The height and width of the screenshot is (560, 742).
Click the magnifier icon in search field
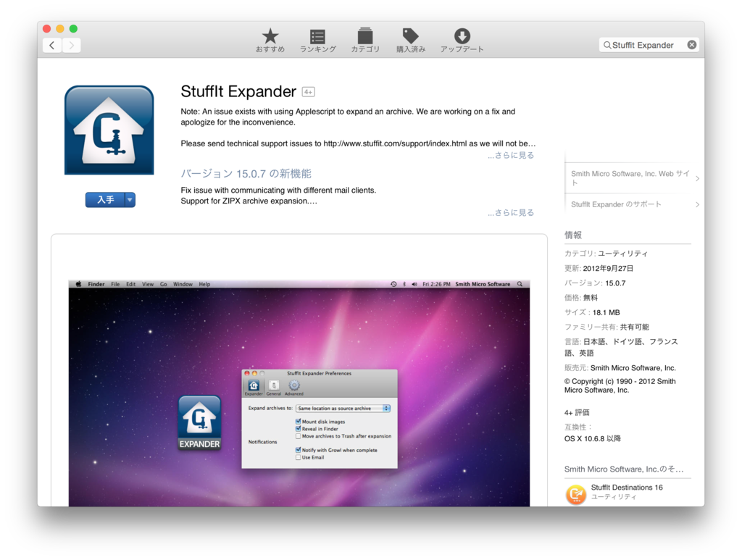(606, 45)
